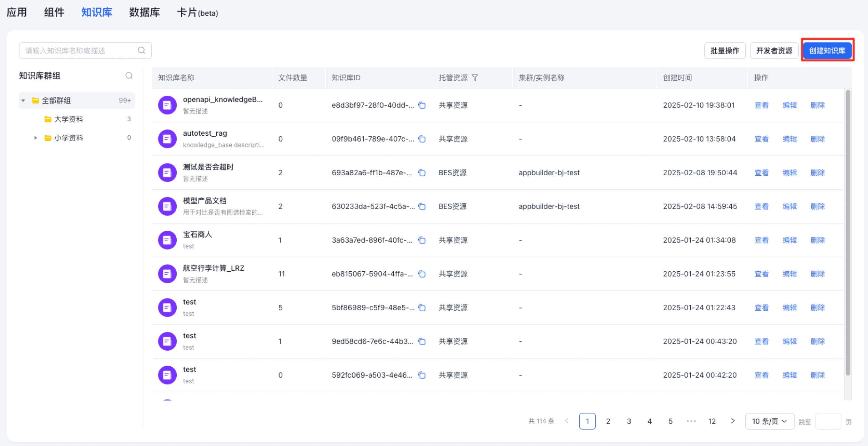This screenshot has height=446, width=868.
Task: Click the purple icon of 航空行李计算_LRZ
Action: click(167, 274)
